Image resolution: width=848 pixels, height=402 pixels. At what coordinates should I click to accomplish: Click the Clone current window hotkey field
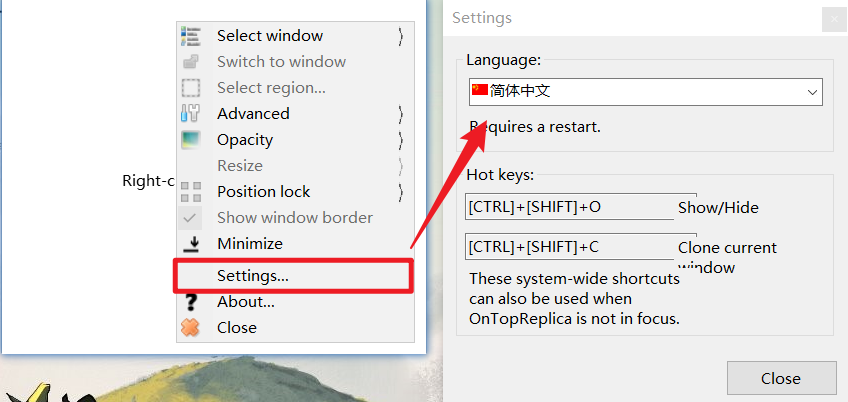570,247
